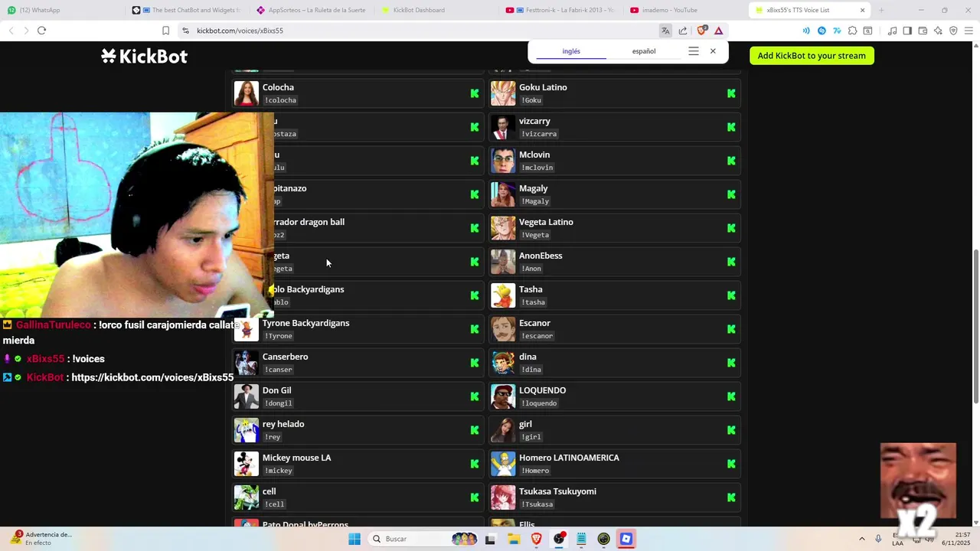Viewport: 980px width, 551px height.
Task: Click the share page icon in address bar
Action: tap(683, 31)
